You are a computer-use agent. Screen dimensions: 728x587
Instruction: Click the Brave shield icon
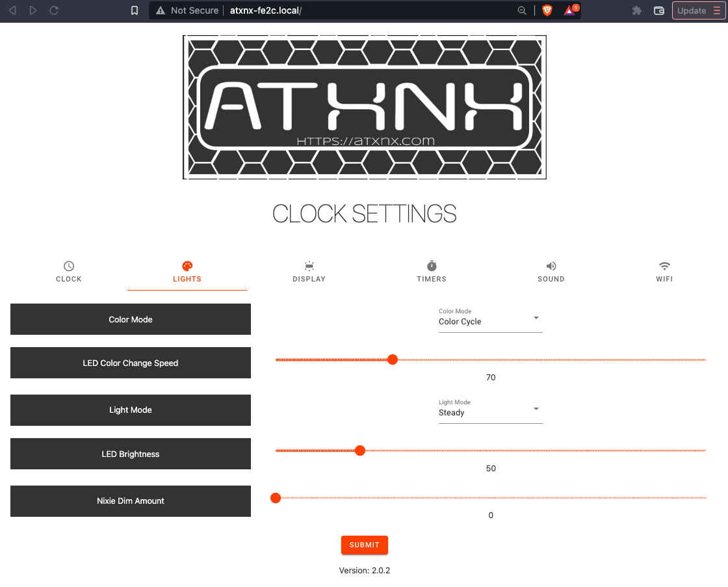point(547,10)
